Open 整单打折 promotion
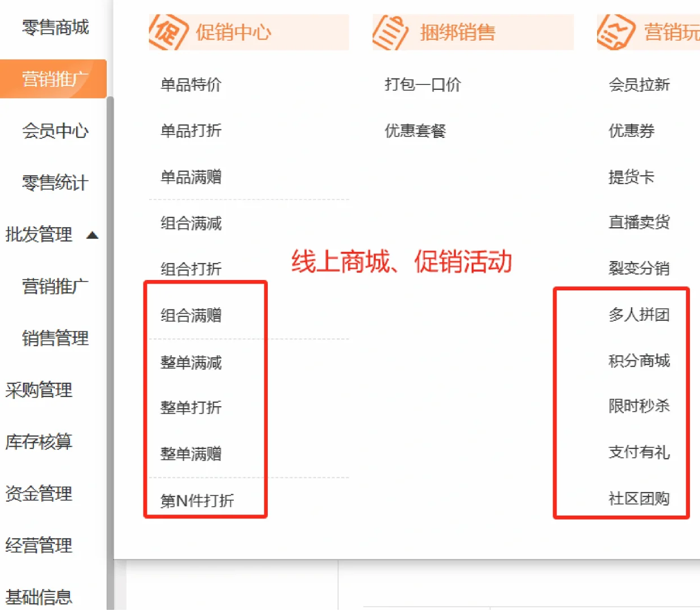 coord(191,408)
